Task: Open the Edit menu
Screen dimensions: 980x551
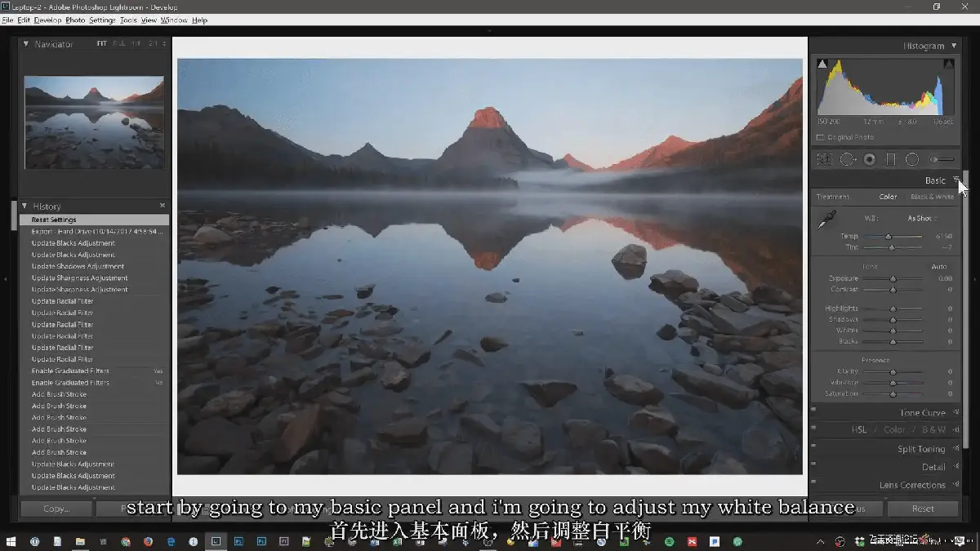Action: [24, 20]
